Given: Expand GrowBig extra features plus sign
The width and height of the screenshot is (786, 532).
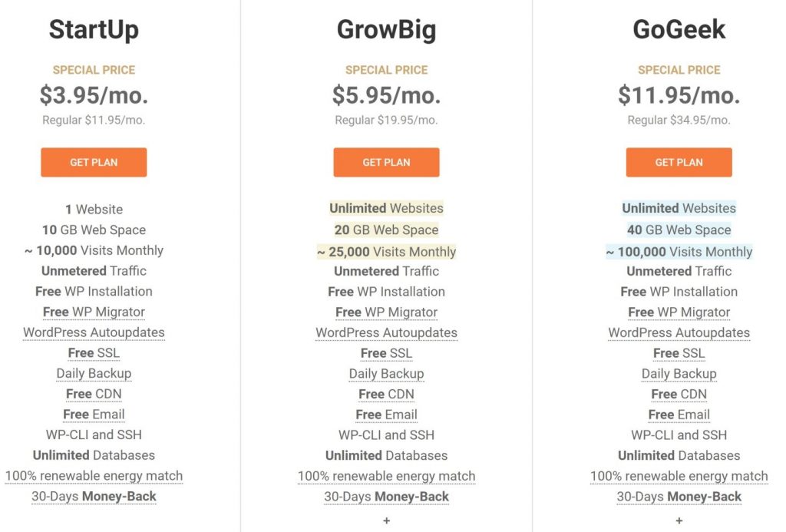Looking at the screenshot, I should click(387, 521).
